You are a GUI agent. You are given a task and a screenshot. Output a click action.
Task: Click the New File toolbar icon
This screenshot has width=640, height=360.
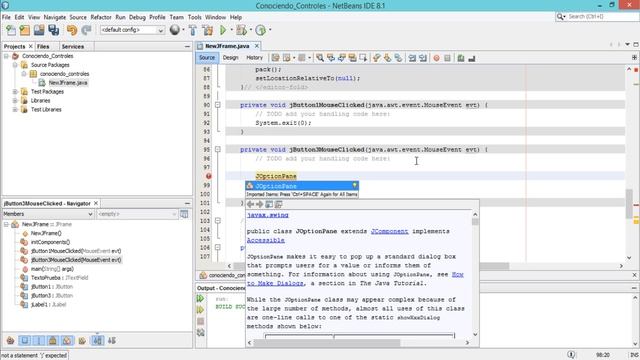11,30
